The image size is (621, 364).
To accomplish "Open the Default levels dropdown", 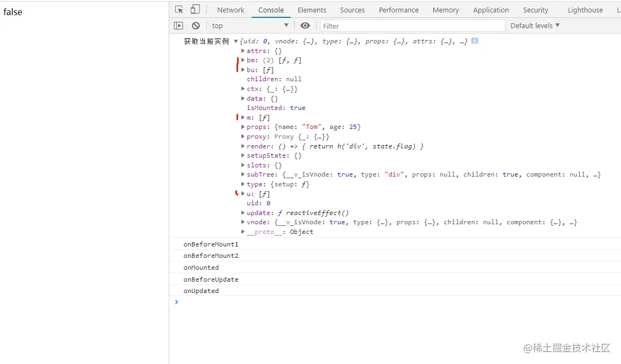I will 535,25.
